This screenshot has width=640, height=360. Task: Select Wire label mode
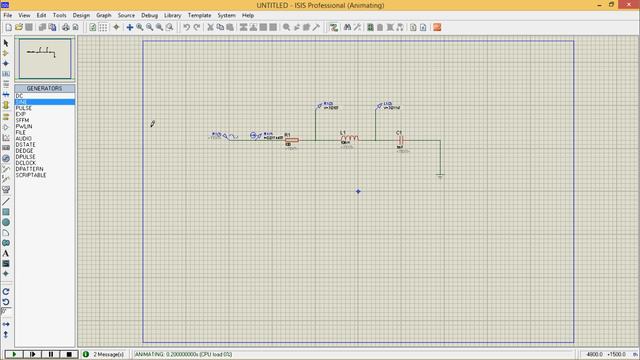coord(6,74)
